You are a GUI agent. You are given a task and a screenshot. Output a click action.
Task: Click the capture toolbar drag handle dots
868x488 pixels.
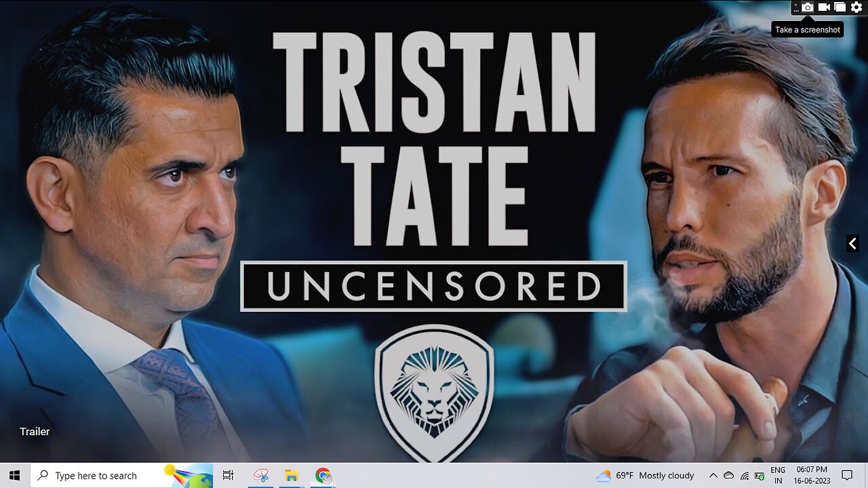(x=796, y=7)
